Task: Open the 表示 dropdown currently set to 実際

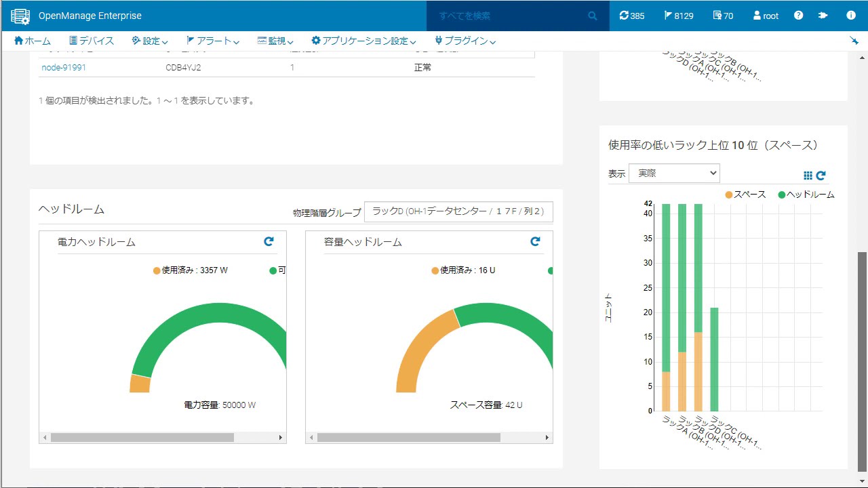Action: pyautogui.click(x=674, y=173)
